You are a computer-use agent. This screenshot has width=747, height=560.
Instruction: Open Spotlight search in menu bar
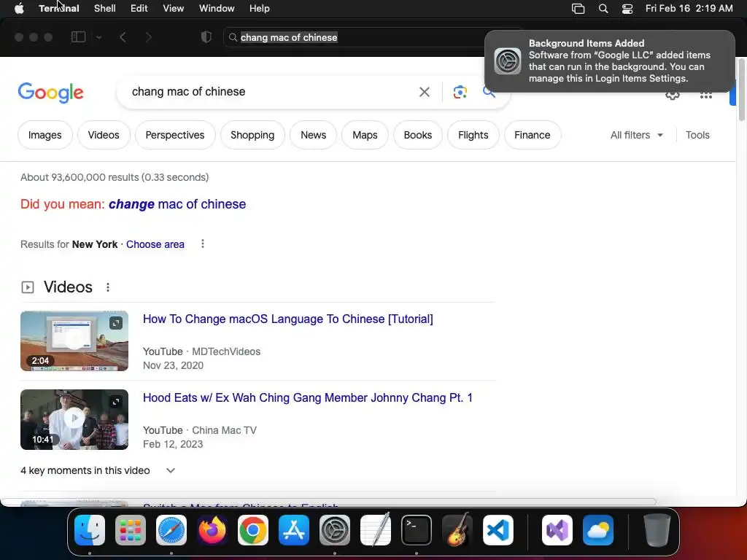pyautogui.click(x=603, y=9)
